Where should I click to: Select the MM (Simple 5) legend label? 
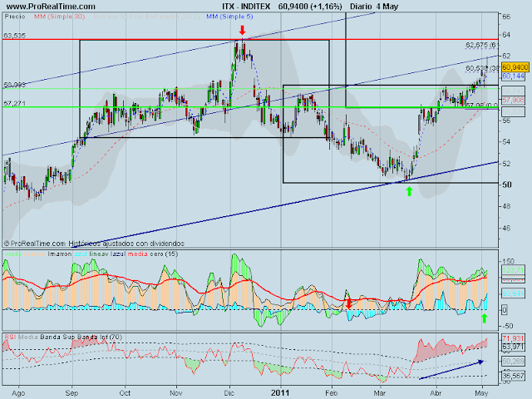[229, 17]
